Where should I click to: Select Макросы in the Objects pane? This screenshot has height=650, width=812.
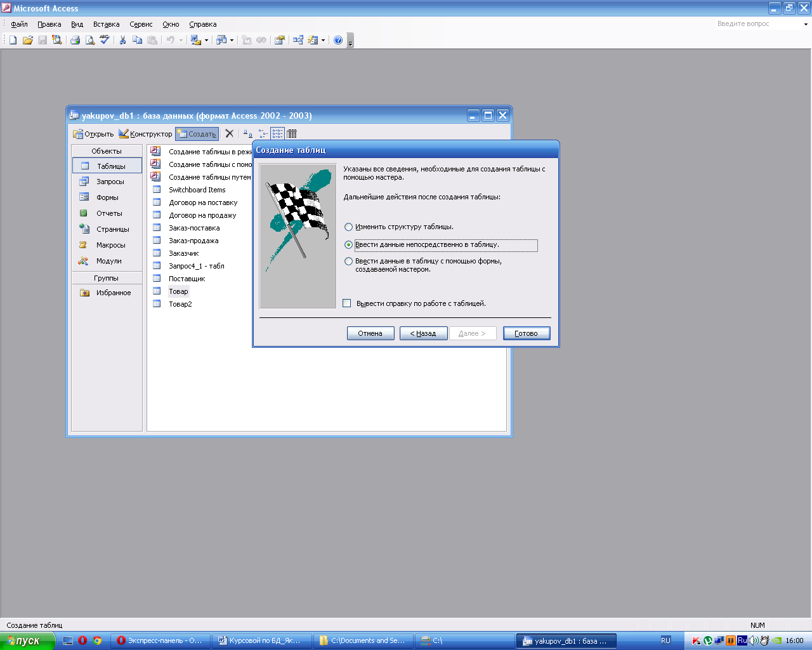click(x=107, y=245)
